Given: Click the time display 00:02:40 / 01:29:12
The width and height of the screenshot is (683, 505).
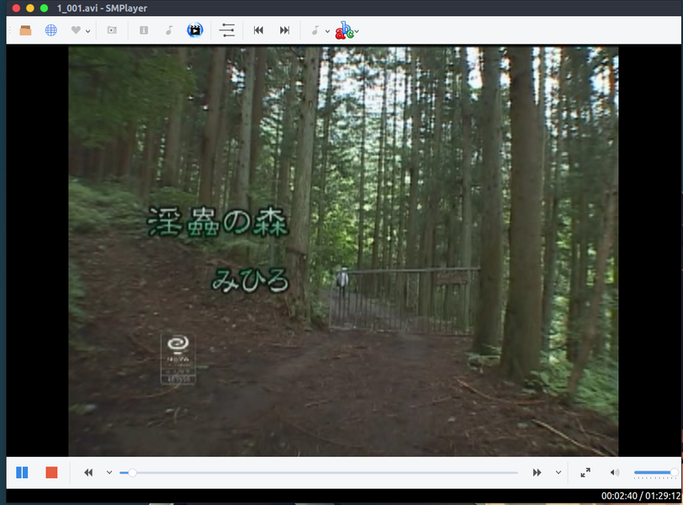Looking at the screenshot, I should [641, 496].
